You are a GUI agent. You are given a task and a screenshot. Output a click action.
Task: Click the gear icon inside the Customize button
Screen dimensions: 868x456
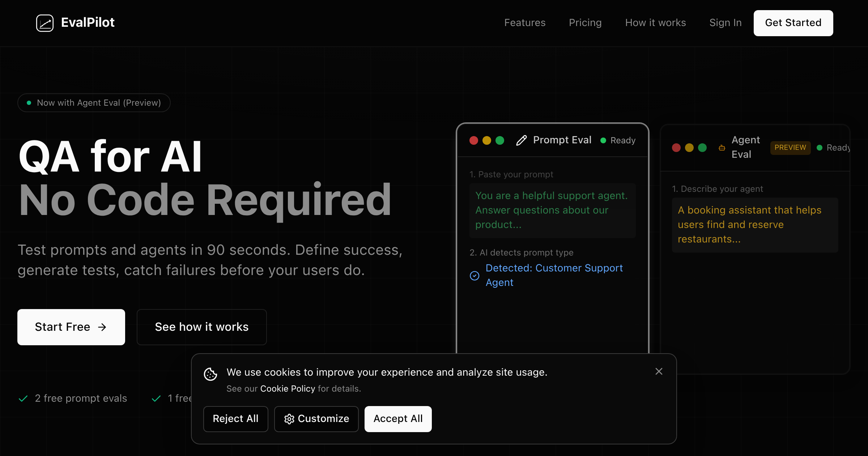(x=289, y=419)
